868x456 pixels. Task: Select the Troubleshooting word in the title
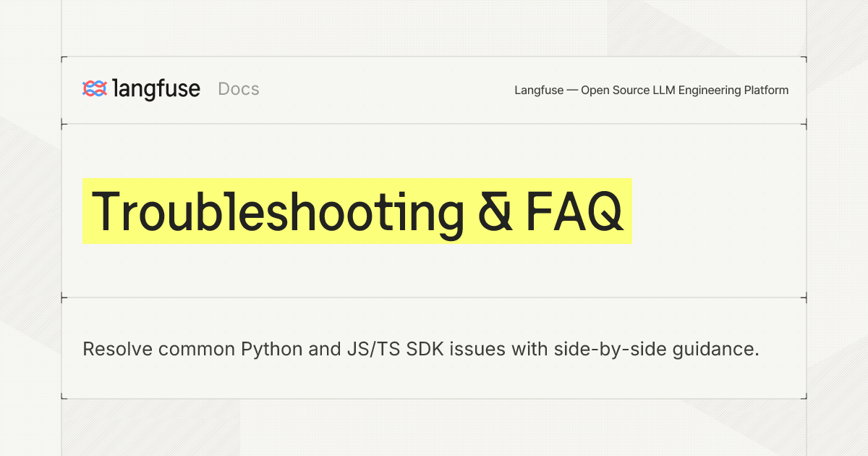tap(278, 211)
